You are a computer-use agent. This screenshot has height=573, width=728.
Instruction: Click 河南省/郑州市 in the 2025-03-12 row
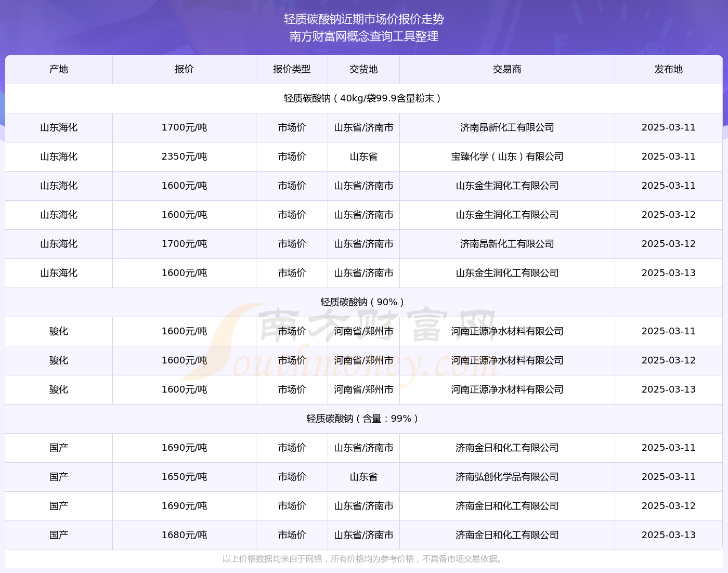coord(363,360)
